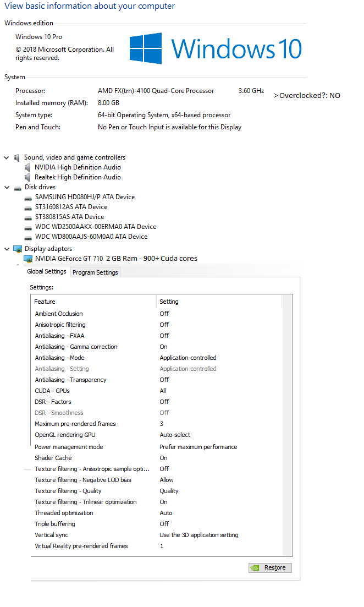Select SAMSUNG HD080HJ/P ATA Device
364x607 pixels.
tap(85, 197)
